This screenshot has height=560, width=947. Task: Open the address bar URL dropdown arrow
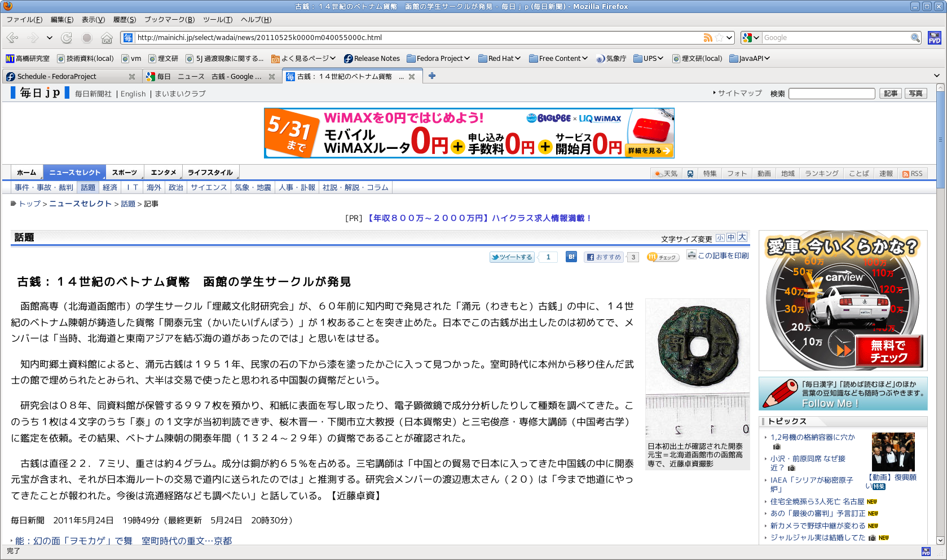pyautogui.click(x=729, y=38)
